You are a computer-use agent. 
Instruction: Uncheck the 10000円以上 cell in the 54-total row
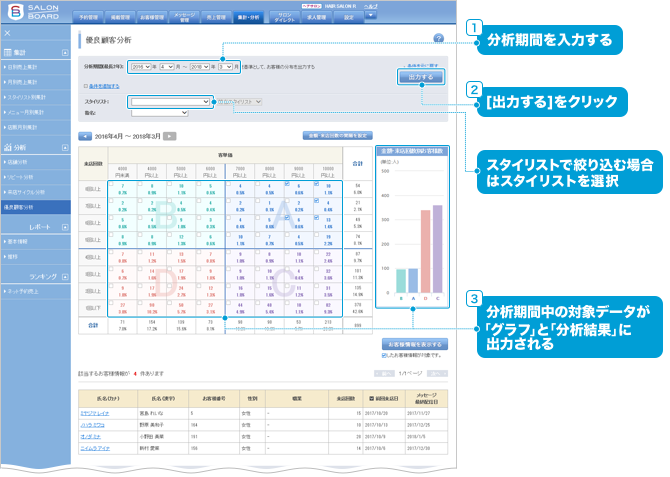317,184
